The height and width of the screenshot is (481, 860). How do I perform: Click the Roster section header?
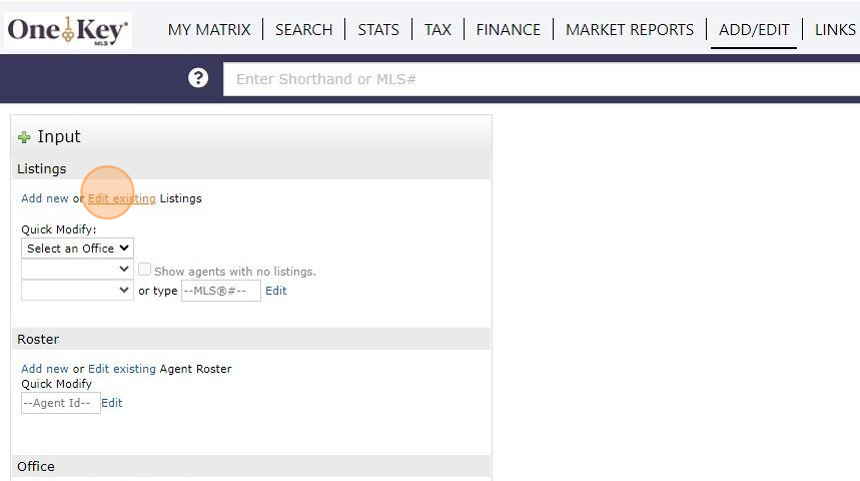251,339
